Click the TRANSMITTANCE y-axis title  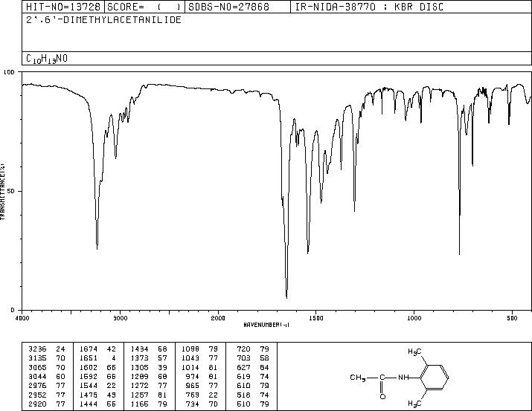click(2, 192)
